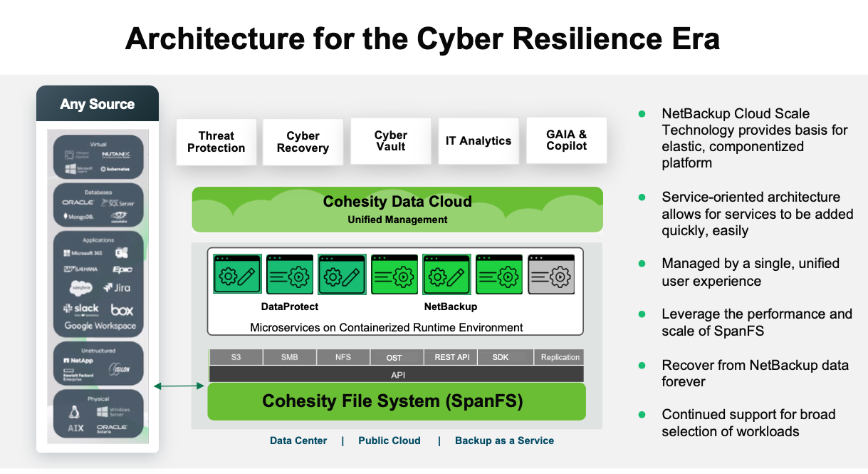The image size is (868, 474).
Task: Click the VMware vSphere logo
Action: [x=77, y=155]
